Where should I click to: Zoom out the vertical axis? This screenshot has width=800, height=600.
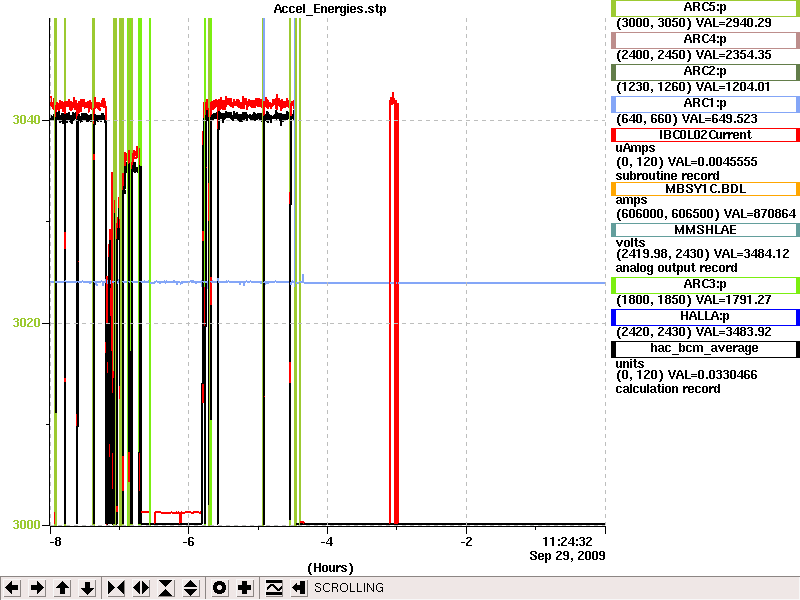coord(191,588)
